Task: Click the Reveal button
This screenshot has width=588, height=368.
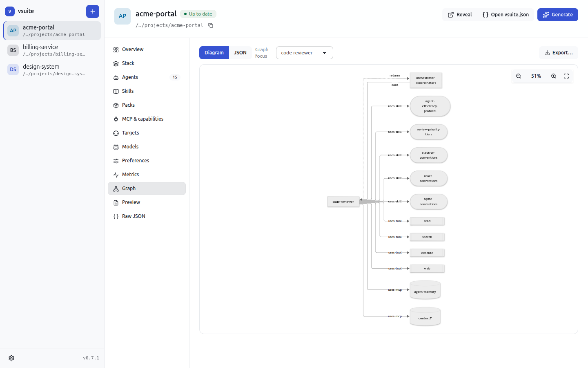Action: click(x=460, y=15)
